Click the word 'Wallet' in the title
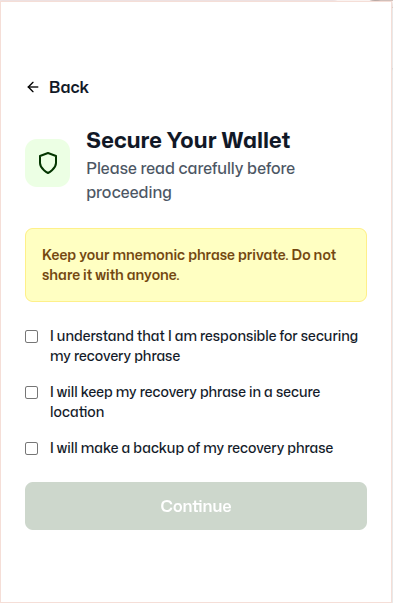The width and height of the screenshot is (393, 603). click(x=256, y=140)
